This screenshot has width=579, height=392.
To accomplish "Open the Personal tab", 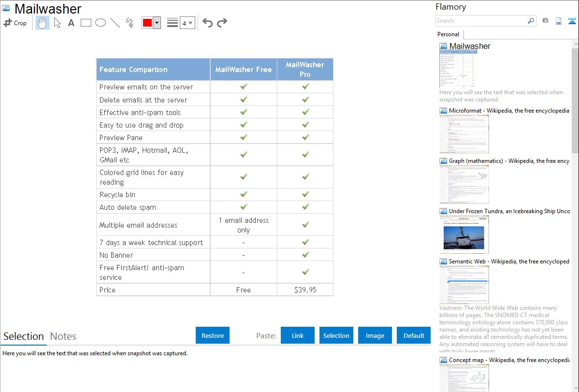I will [448, 34].
